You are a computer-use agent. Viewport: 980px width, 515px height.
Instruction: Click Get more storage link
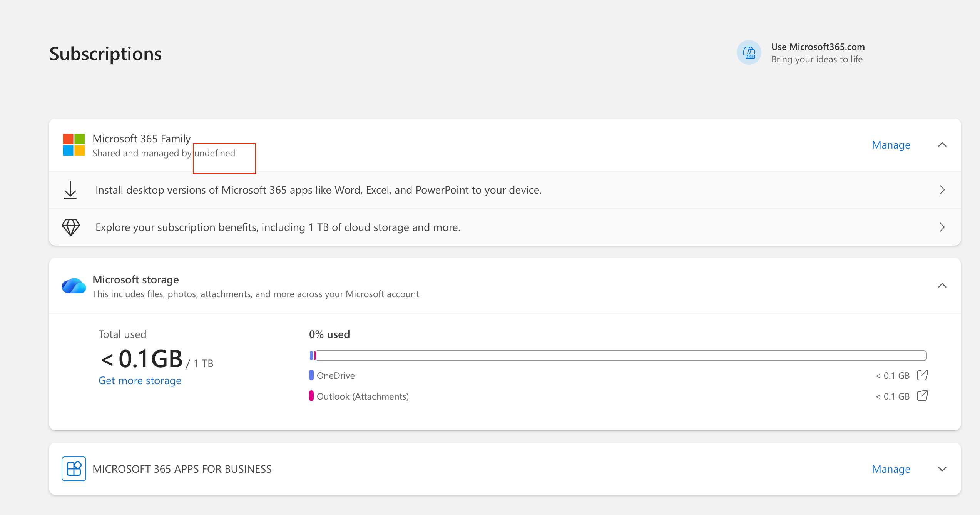pos(140,380)
